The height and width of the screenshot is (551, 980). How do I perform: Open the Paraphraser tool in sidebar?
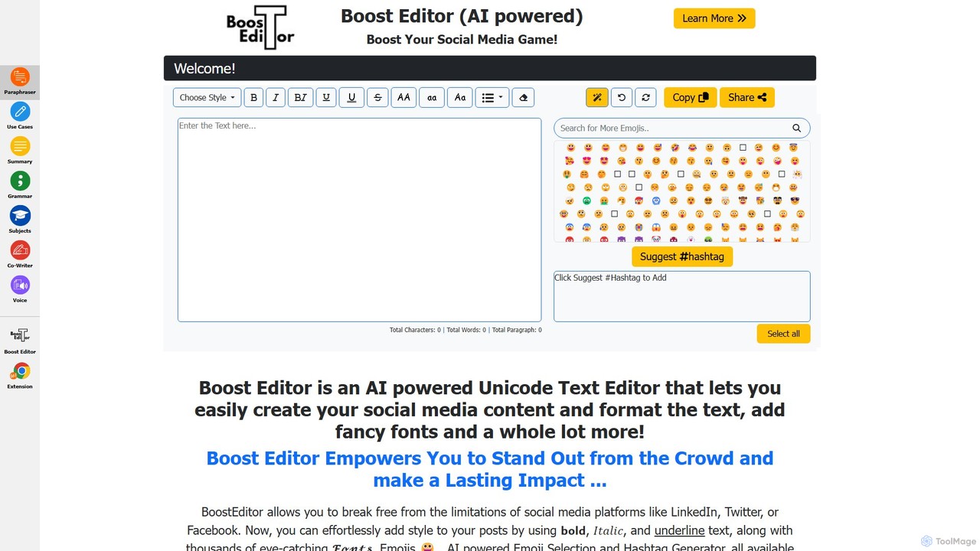click(x=20, y=82)
